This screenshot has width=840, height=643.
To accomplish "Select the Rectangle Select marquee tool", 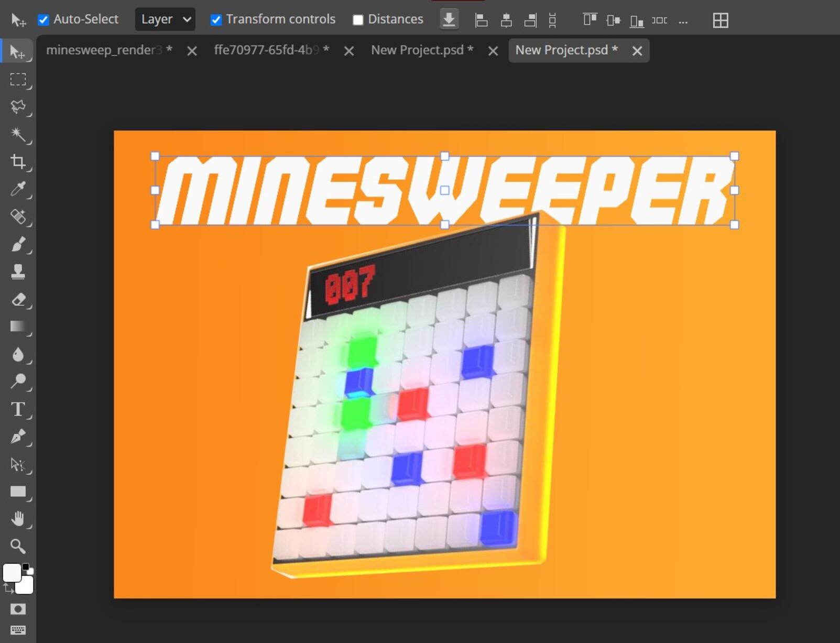I will pos(18,79).
